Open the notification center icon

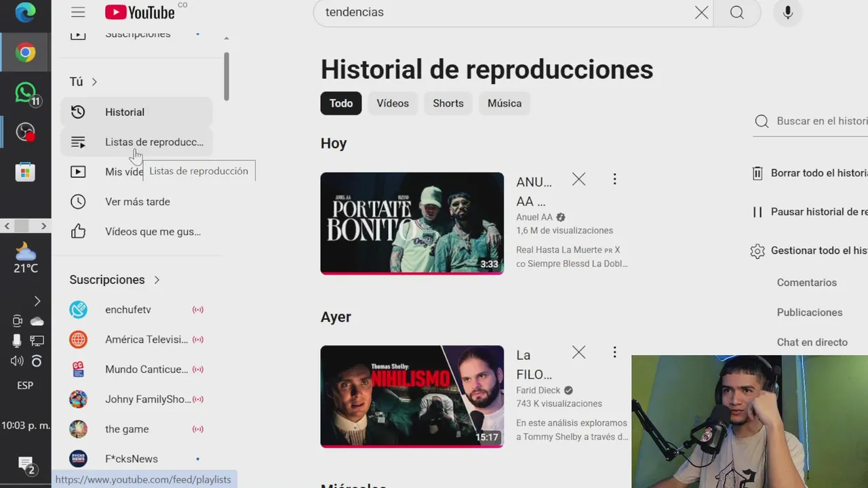coord(26,466)
